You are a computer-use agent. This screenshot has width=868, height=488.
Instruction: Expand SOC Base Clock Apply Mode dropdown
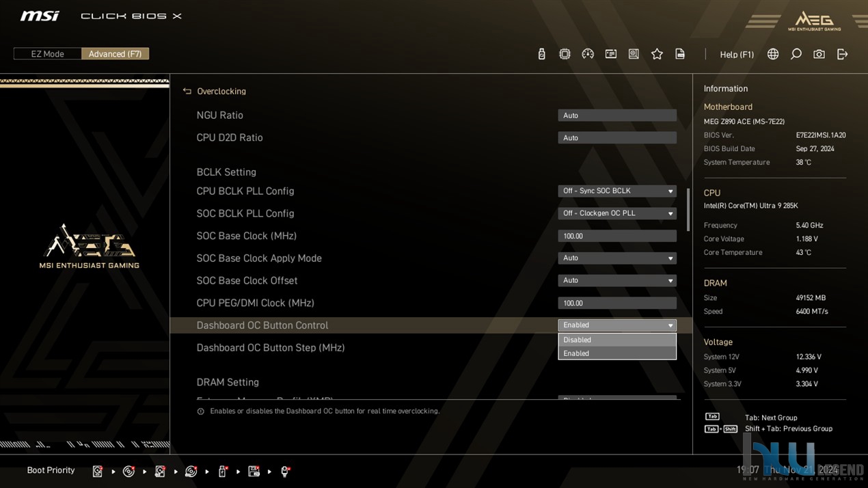pyautogui.click(x=617, y=258)
